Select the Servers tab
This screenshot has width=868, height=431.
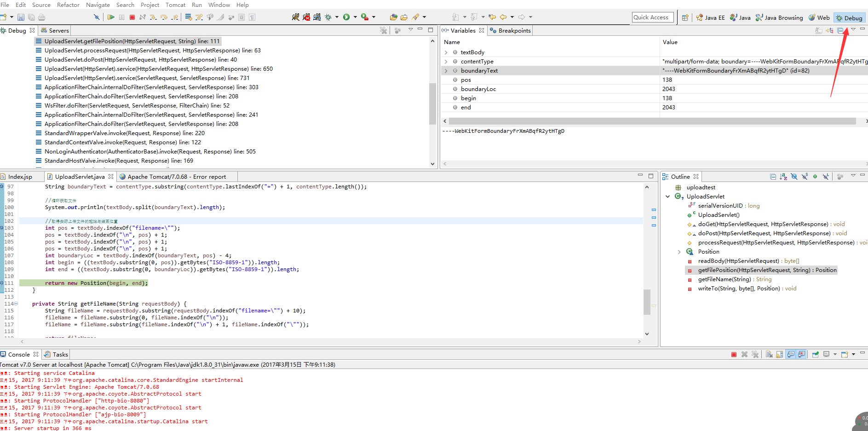click(57, 30)
